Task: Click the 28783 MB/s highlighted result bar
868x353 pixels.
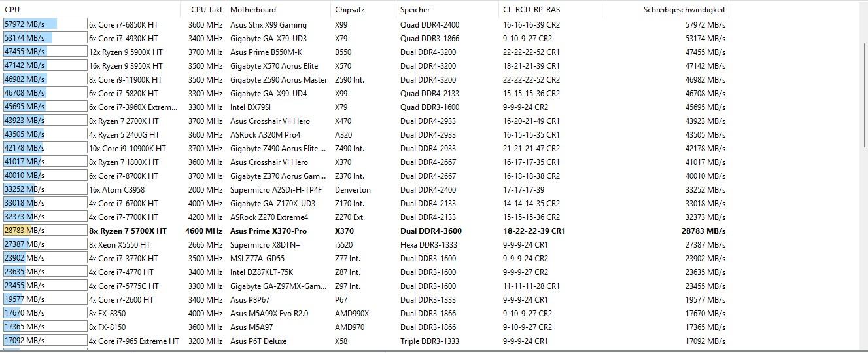Action: click(44, 231)
